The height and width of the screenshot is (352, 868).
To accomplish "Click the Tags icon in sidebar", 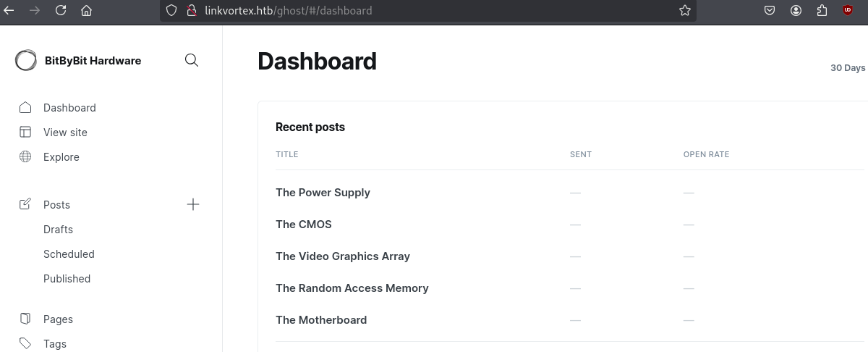I will click(x=25, y=343).
